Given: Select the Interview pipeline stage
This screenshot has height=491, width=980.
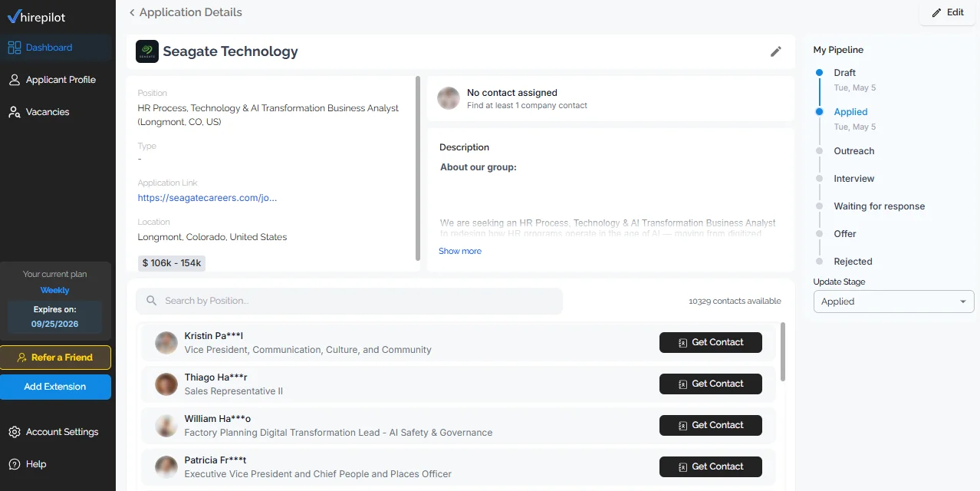Looking at the screenshot, I should click(854, 179).
